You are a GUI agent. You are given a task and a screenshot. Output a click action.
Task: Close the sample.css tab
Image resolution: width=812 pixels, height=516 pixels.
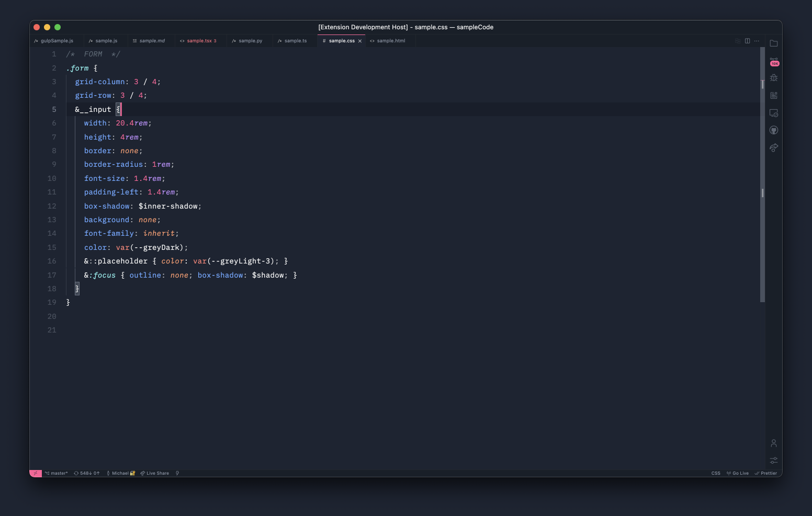[360, 41]
